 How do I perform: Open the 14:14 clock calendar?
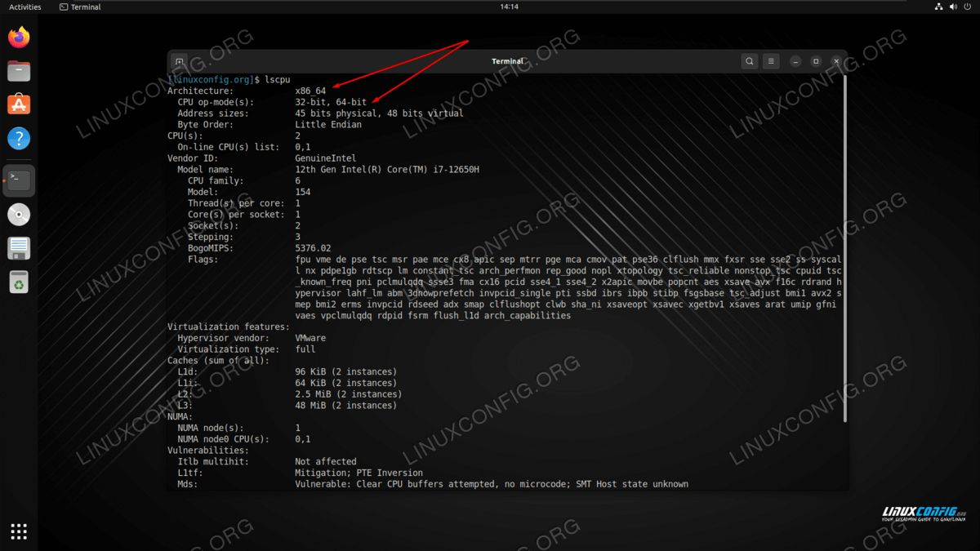tap(509, 7)
